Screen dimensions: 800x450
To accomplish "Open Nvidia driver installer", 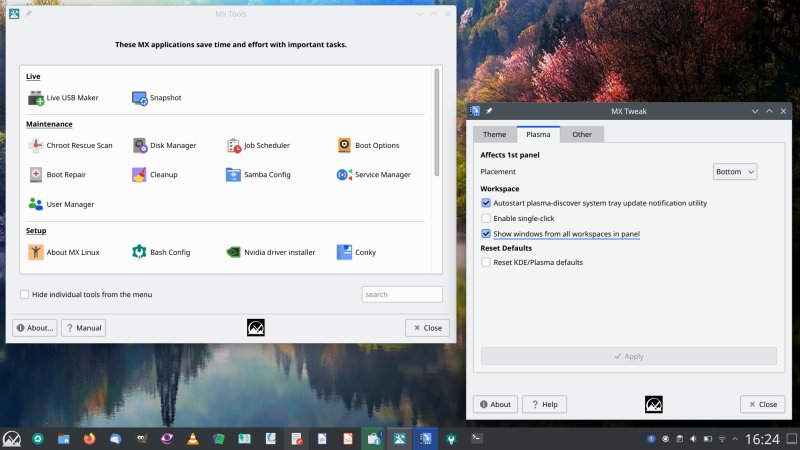I will coord(270,252).
